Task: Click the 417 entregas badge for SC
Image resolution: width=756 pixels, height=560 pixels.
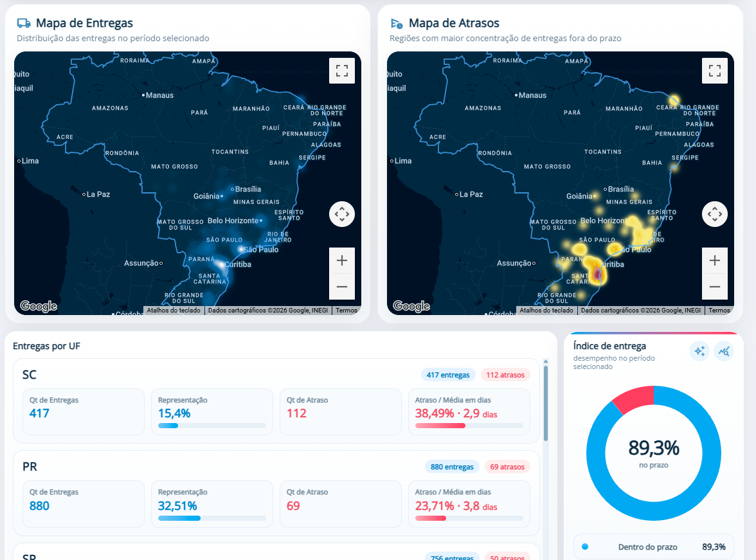Action: click(448, 375)
